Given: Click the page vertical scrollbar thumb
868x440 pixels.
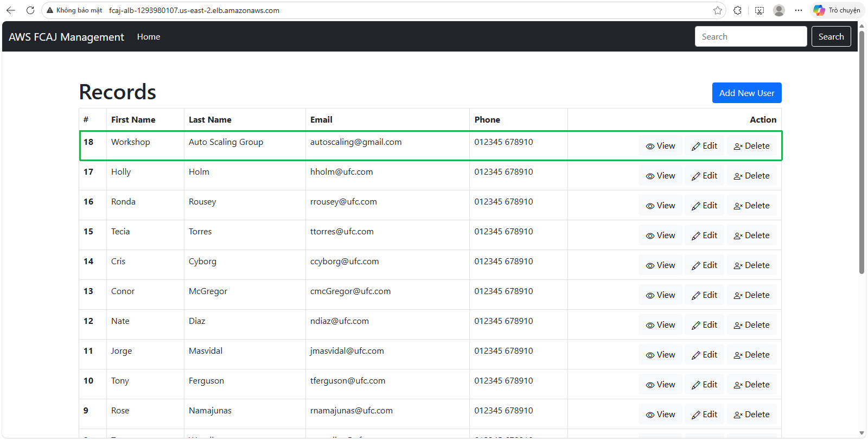Looking at the screenshot, I should [861, 152].
